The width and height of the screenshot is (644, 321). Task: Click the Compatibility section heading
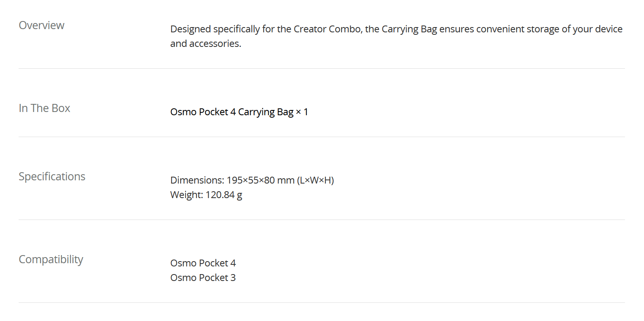click(51, 260)
